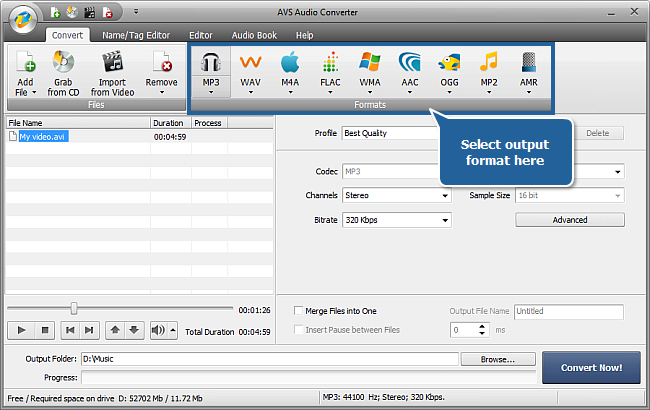Move the selected file up

[115, 330]
